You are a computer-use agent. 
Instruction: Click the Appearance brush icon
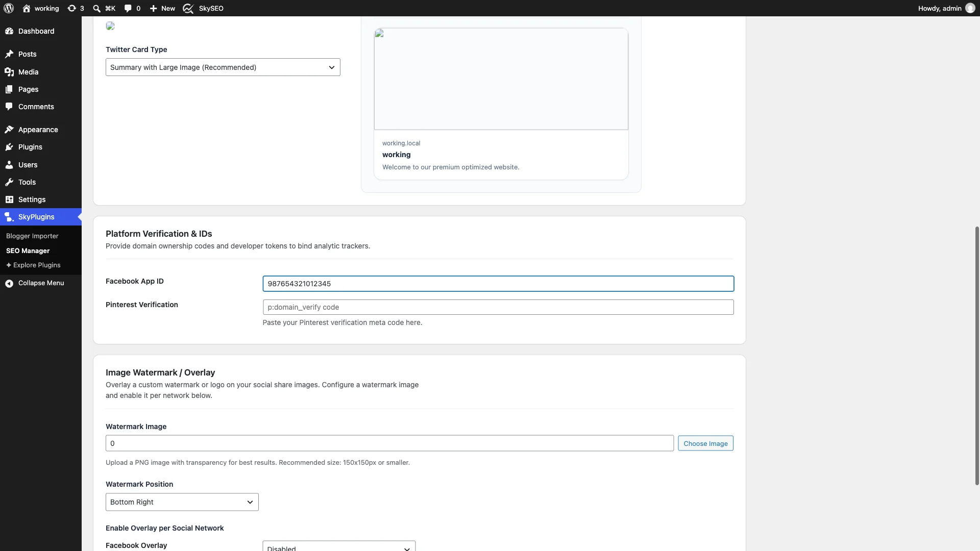tap(9, 130)
